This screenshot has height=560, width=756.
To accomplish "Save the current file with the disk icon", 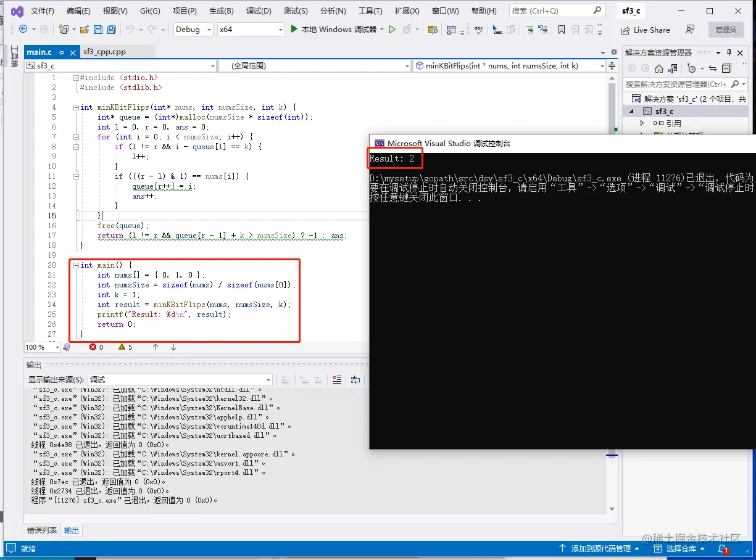I will (98, 30).
